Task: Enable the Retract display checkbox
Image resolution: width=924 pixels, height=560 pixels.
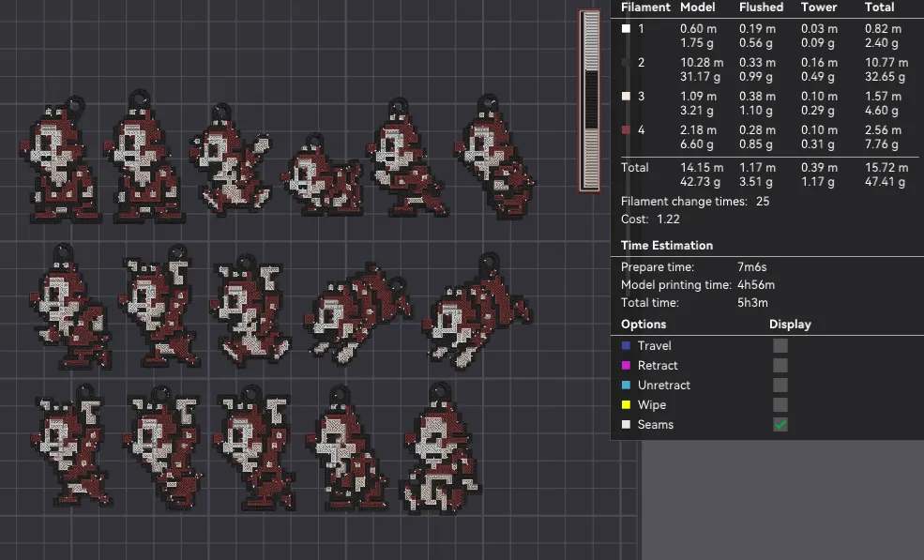Action: coord(780,366)
